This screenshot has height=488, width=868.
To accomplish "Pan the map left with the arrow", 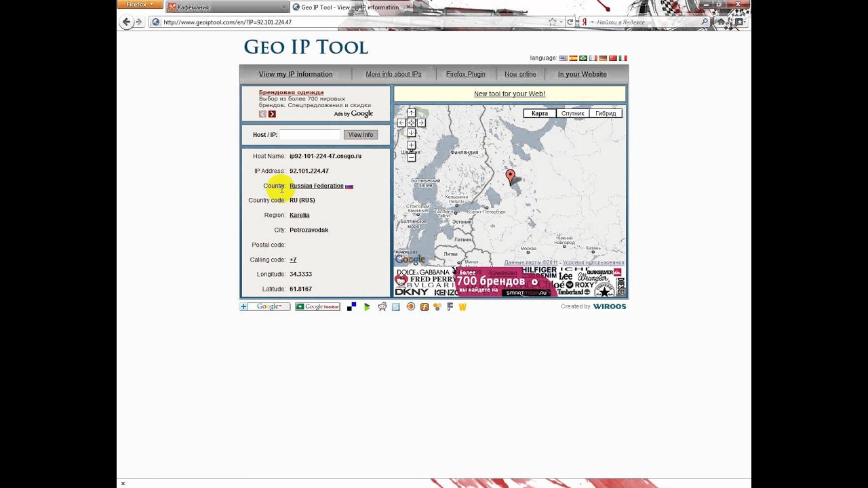I will point(401,123).
